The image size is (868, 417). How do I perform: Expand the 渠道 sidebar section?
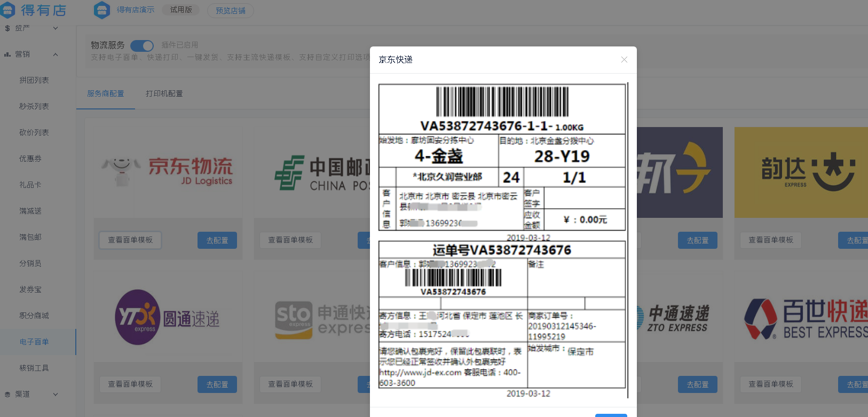tap(56, 395)
